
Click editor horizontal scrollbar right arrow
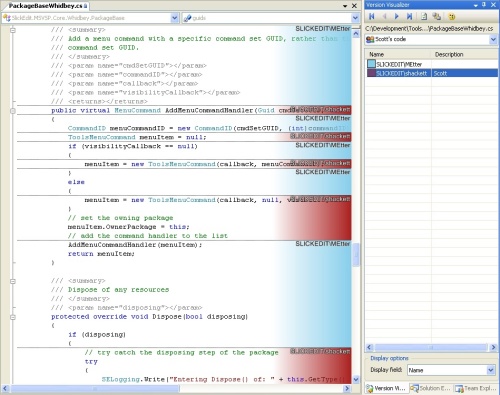point(347,388)
